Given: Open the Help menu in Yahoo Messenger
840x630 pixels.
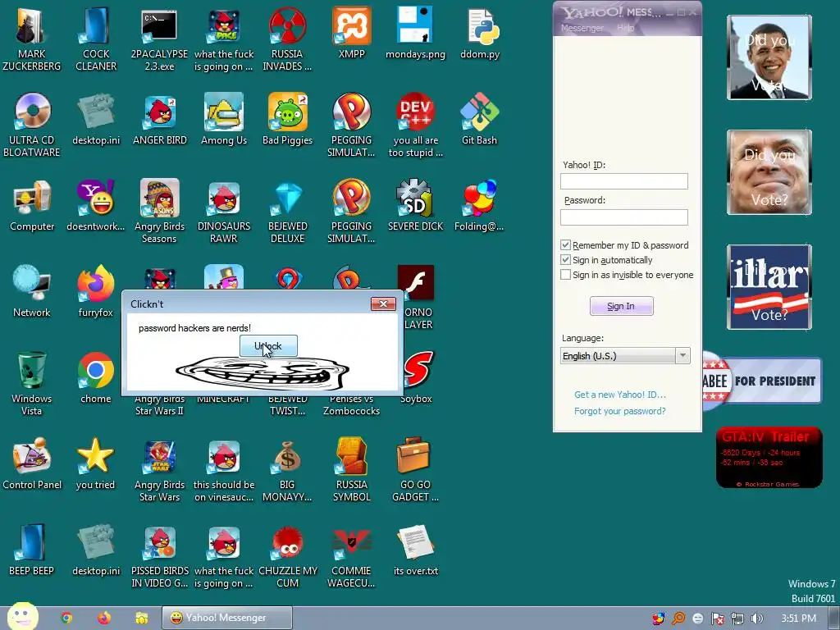Looking at the screenshot, I should pyautogui.click(x=625, y=28).
